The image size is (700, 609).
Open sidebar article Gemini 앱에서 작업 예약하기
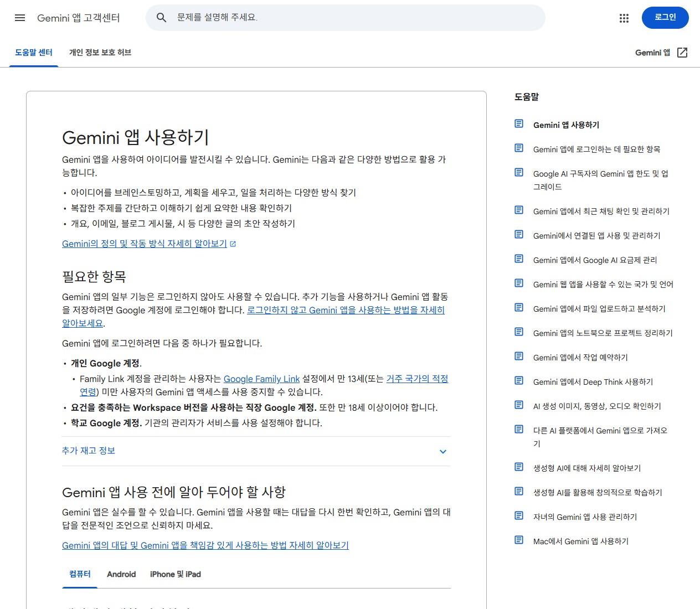click(x=580, y=358)
